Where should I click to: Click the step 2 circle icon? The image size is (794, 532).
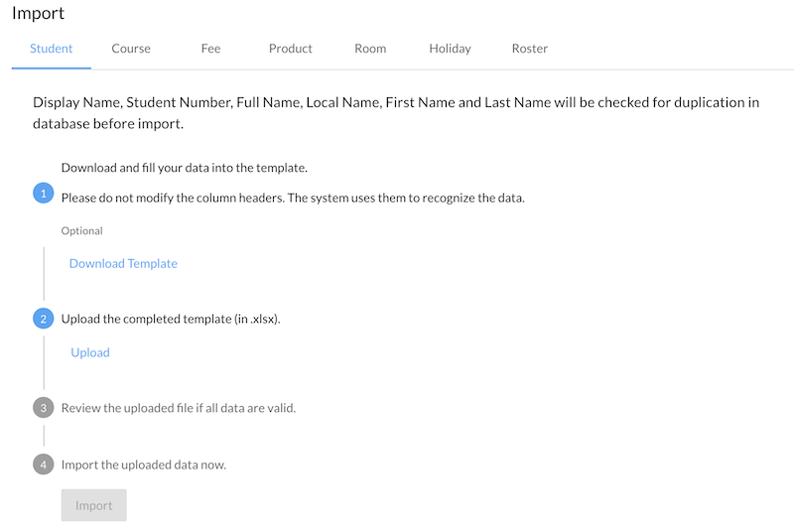click(44, 319)
